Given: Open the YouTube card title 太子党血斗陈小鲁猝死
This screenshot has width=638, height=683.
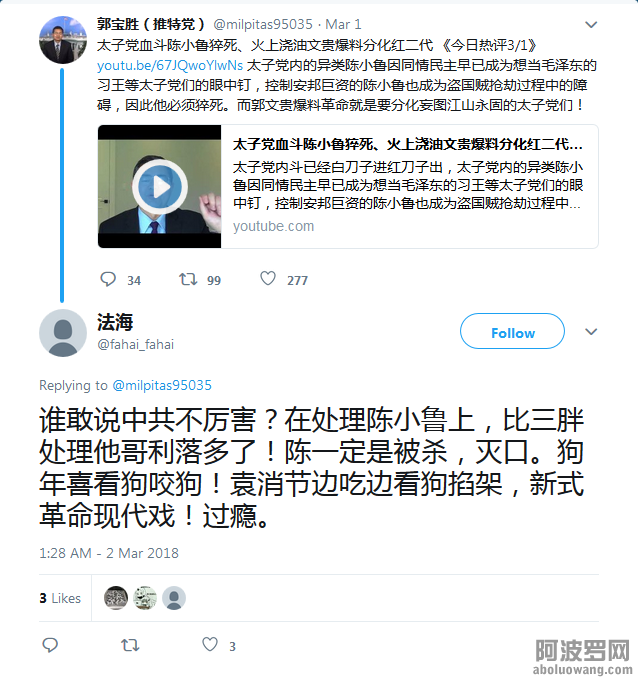Looking at the screenshot, I should click(x=407, y=144).
